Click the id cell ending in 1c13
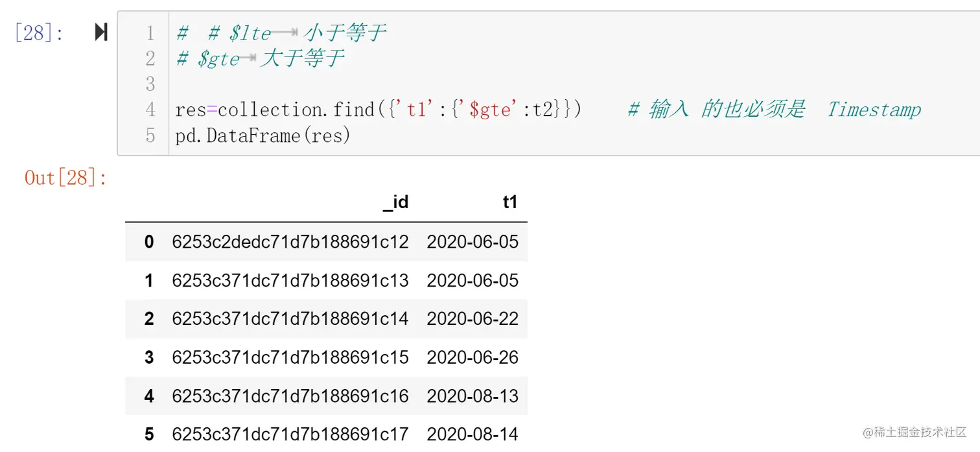Image resolution: width=980 pixels, height=452 pixels. pos(290,281)
